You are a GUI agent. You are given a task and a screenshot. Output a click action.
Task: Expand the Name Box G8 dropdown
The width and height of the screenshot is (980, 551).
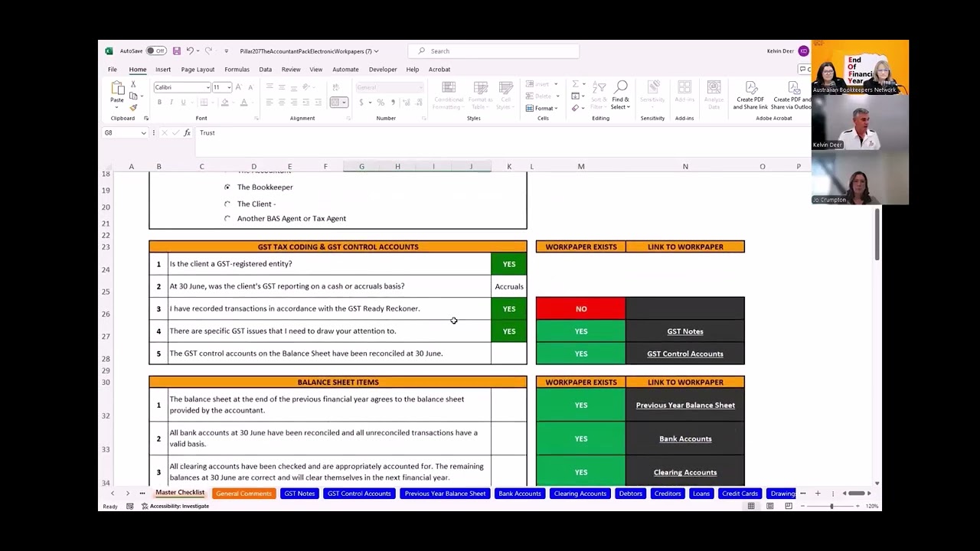click(x=143, y=133)
